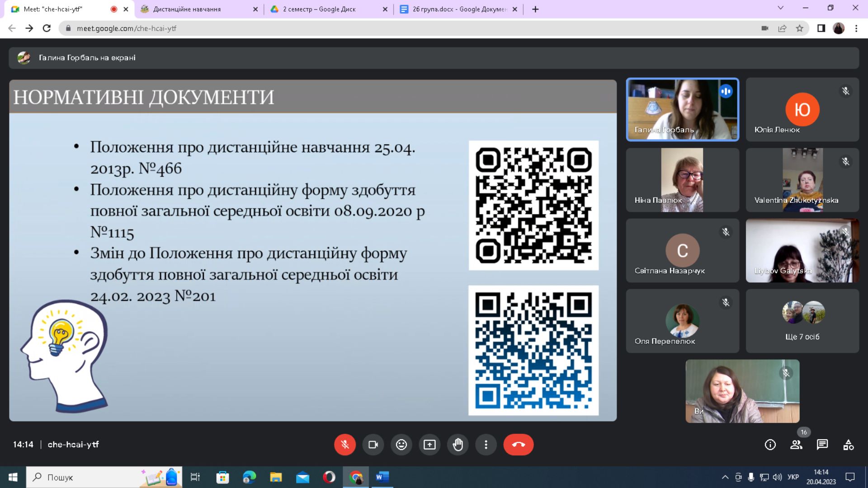Open Microsoft Edge from taskbar
Image resolution: width=868 pixels, height=488 pixels.
(249, 477)
